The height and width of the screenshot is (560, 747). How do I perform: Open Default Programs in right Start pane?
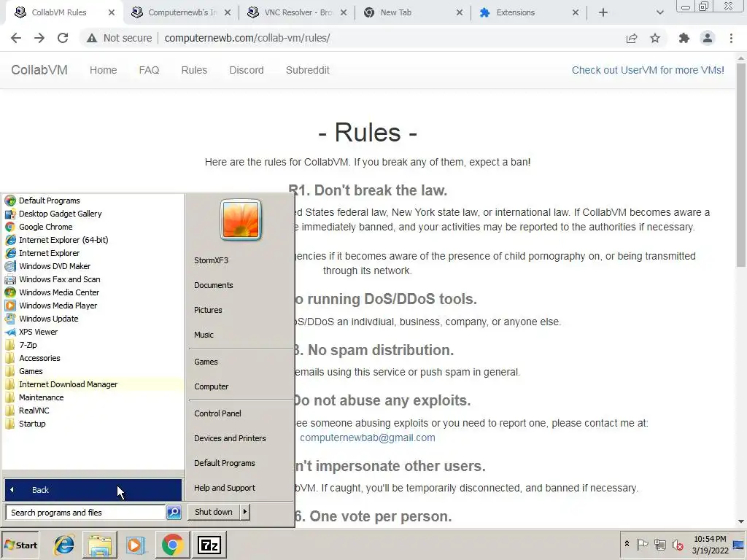(225, 463)
